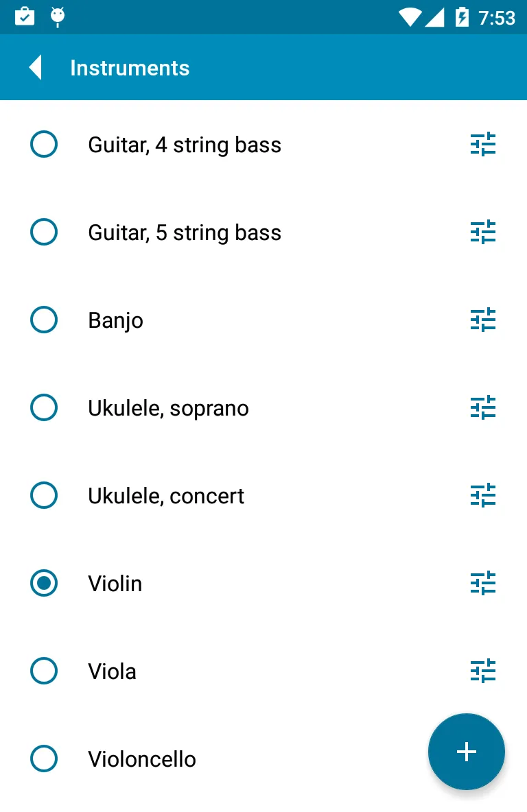Tap the Instruments title text

[130, 67]
